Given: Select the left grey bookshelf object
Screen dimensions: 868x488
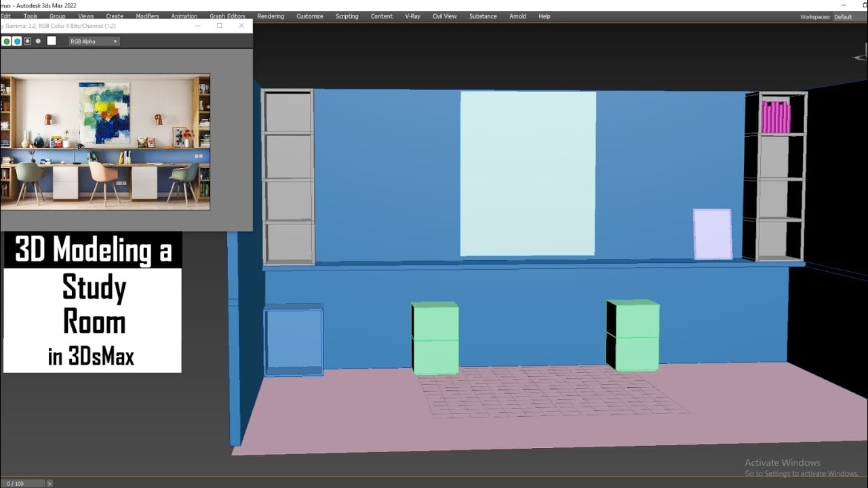Looking at the screenshot, I should tap(288, 176).
